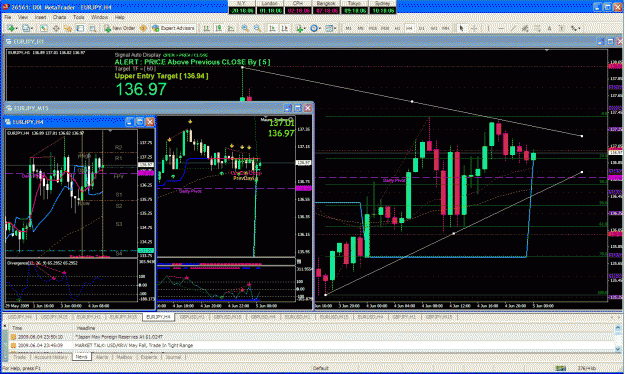Open the Periods clock icon
The height and width of the screenshot is (374, 625).
[314, 28]
